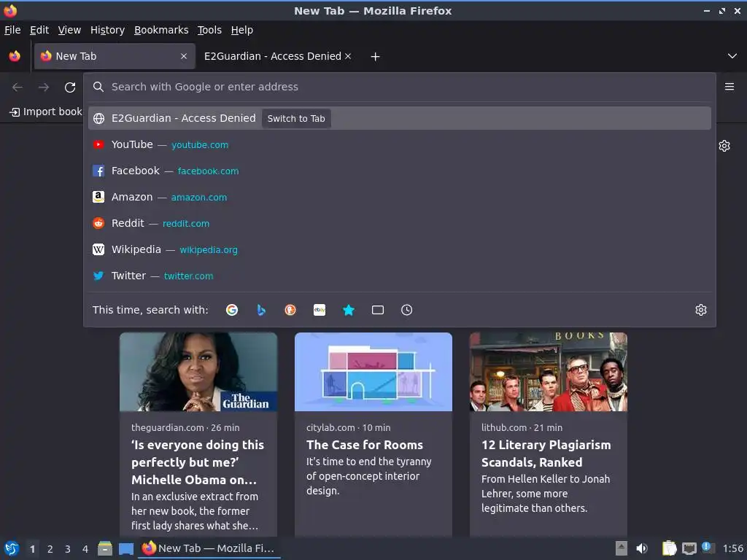Choose the YouTube suggestion row
This screenshot has height=560, width=747.
coord(399,145)
